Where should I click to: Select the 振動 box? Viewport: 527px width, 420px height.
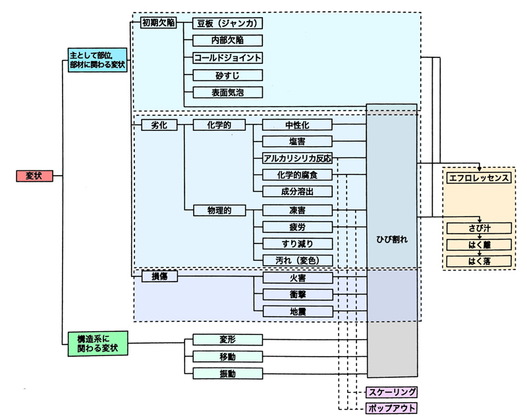click(227, 374)
